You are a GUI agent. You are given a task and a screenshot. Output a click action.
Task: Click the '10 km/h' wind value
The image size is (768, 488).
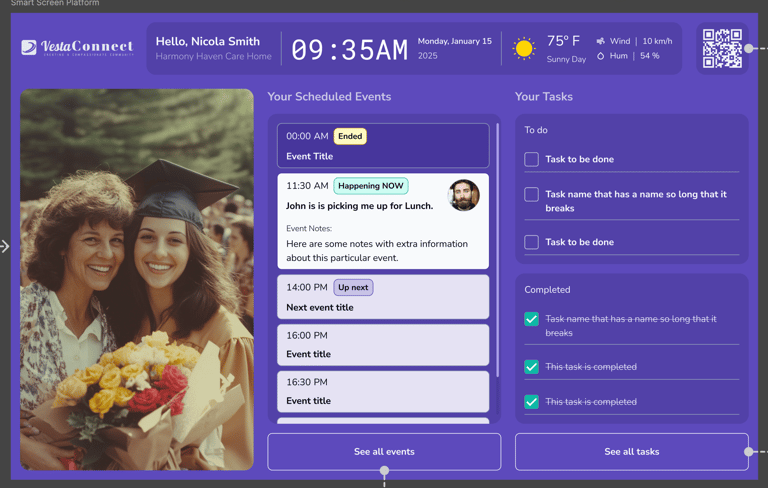[657, 41]
